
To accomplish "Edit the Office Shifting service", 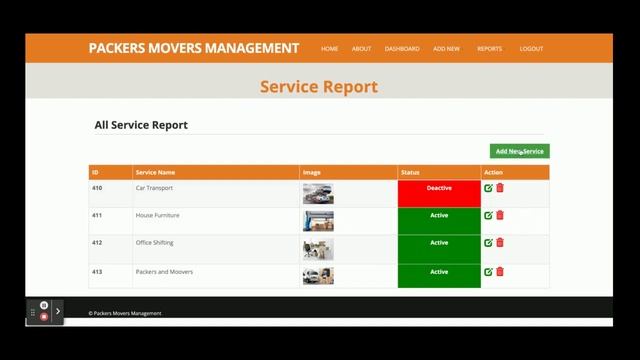I will (x=488, y=242).
